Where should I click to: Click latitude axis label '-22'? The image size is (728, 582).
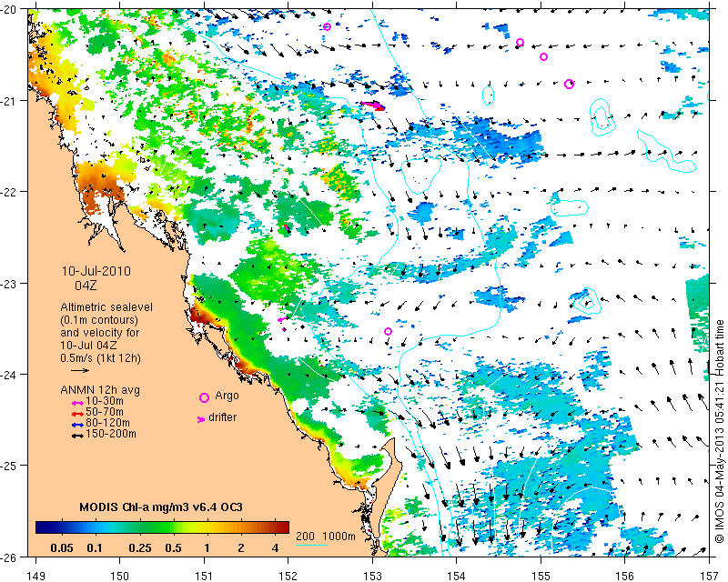(x=9, y=192)
